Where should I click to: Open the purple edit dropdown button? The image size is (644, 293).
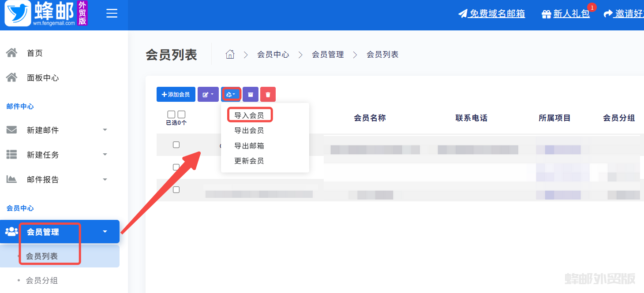[208, 94]
